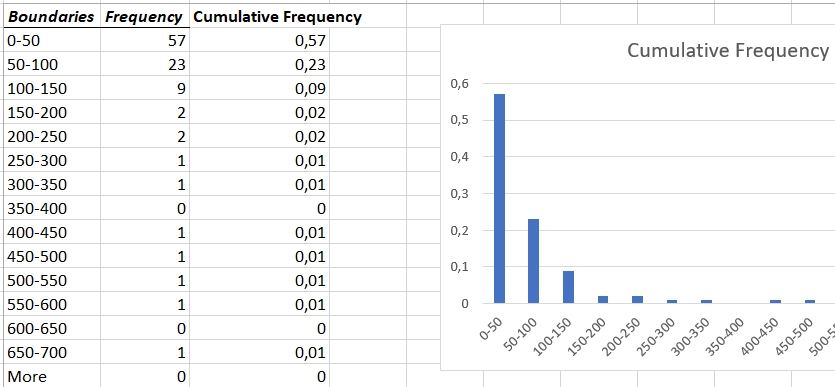Viewport: 835px width, 387px height.
Task: Select the 450-500 boundary cell
Action: click(x=52, y=256)
